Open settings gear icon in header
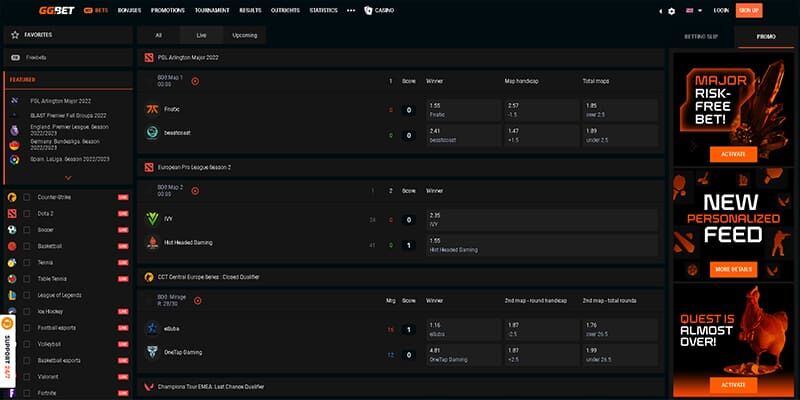Screen dimensions: 800x400 (671, 11)
